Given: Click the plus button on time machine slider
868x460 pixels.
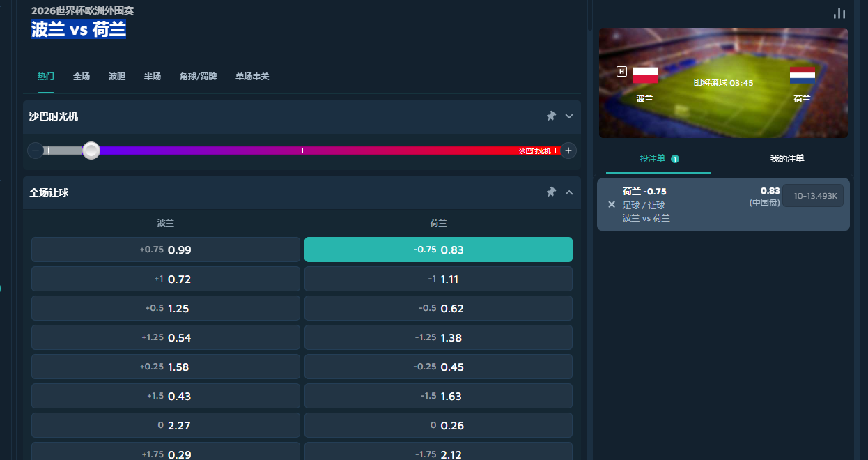Looking at the screenshot, I should (568, 151).
